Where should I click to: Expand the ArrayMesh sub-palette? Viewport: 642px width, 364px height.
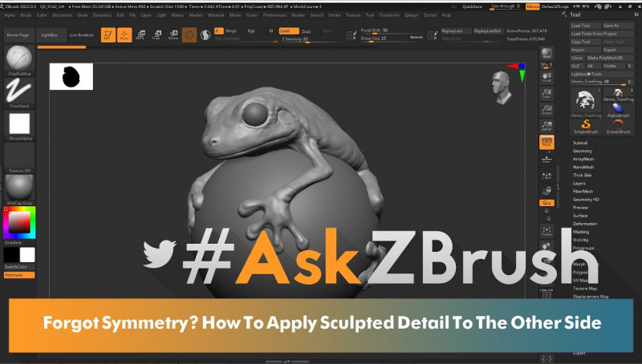583,159
